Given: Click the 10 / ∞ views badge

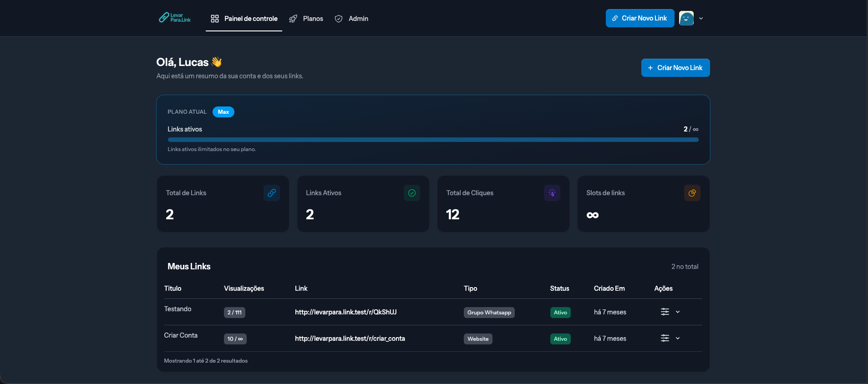Looking at the screenshot, I should point(235,339).
